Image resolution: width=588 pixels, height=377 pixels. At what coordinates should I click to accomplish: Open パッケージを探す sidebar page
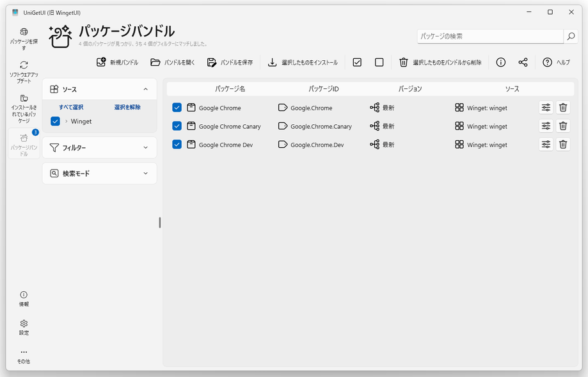tap(24, 39)
